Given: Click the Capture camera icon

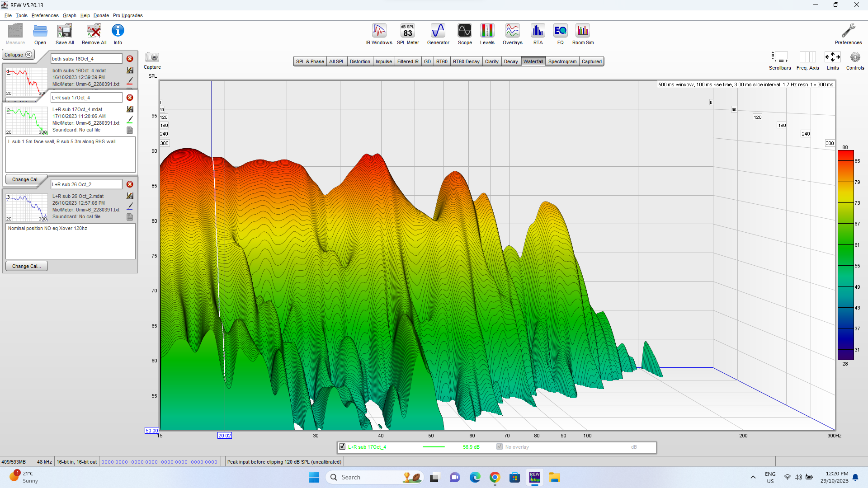Looking at the screenshot, I should tap(152, 57).
